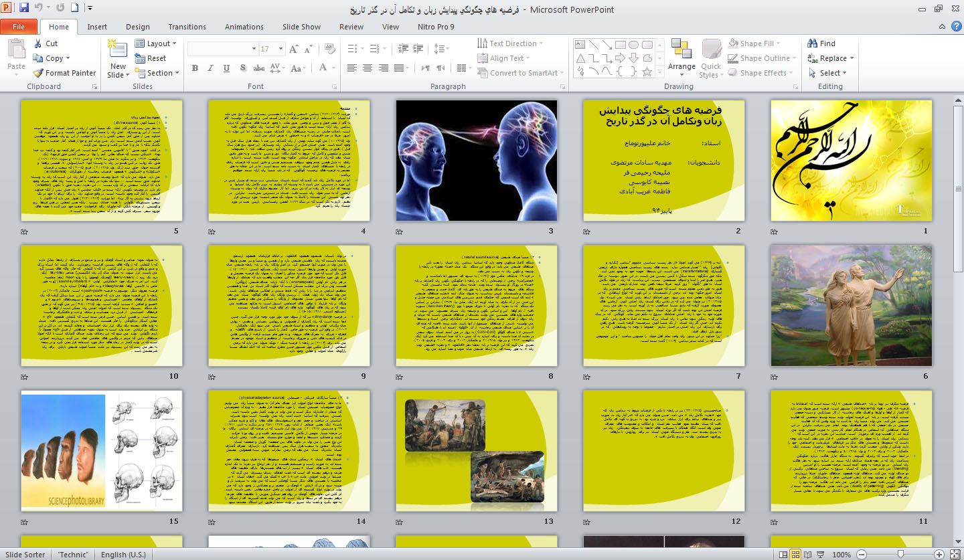
Task: Click the "Technic" theme in status bar
Action: (x=74, y=555)
